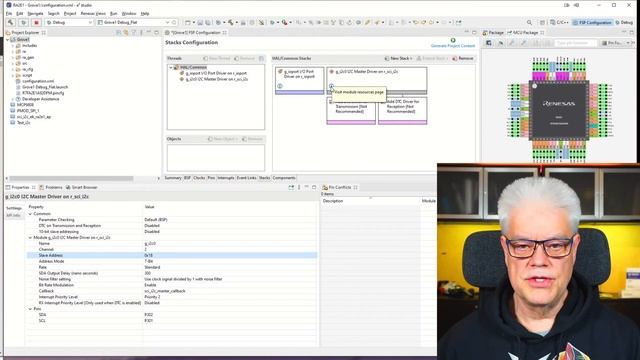Select the Grove1 Debug_Flat.launch file
This screenshot has width=640, height=360.
point(45,87)
